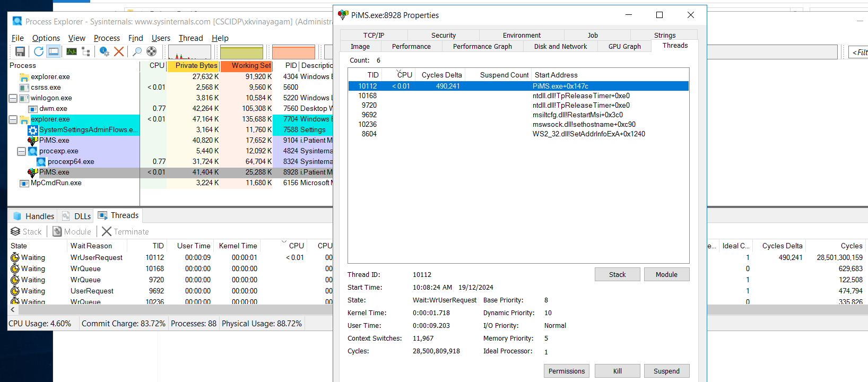
Task: Click the Suspend button
Action: 666,371
